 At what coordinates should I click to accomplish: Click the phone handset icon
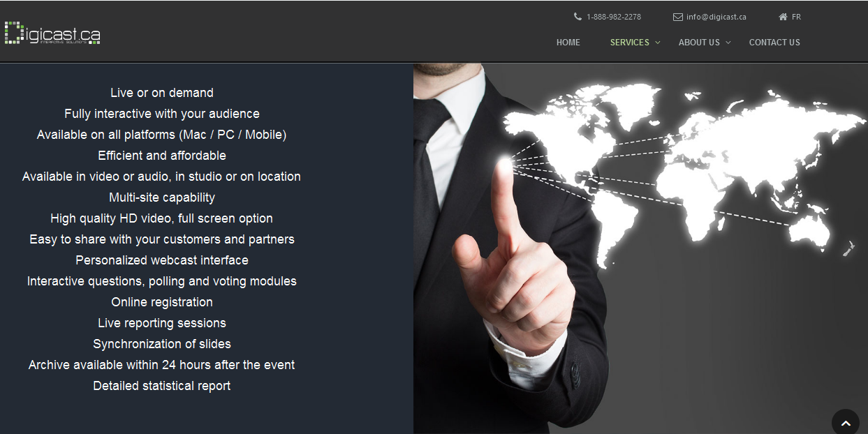click(x=578, y=17)
